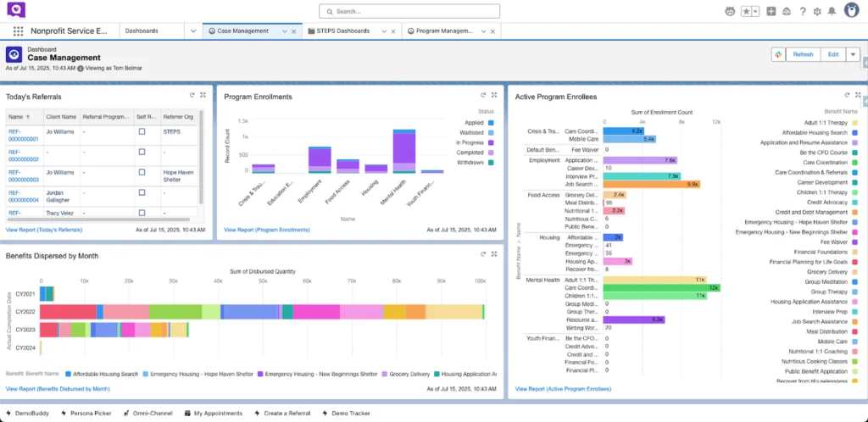Click the Refresh button

point(803,54)
